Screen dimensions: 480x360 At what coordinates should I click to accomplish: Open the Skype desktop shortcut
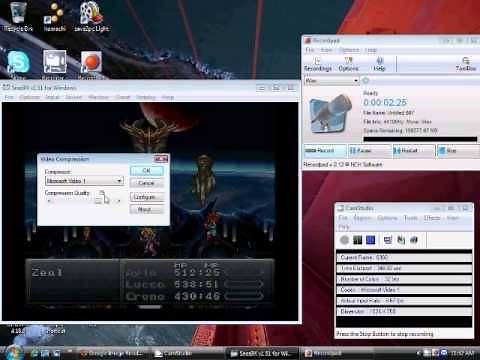click(18, 63)
